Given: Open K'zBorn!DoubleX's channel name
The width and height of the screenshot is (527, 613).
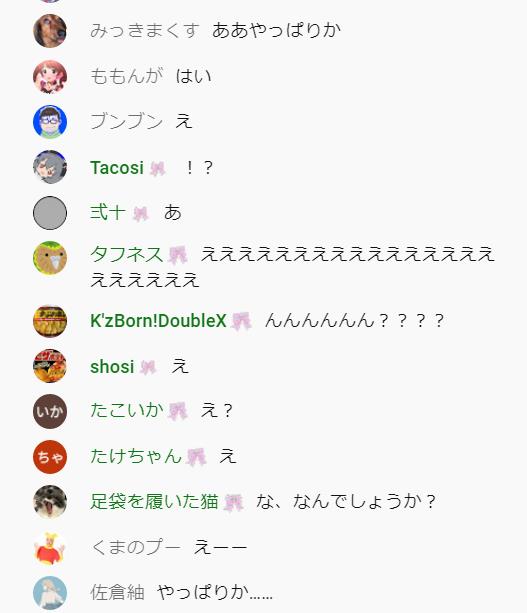Looking at the screenshot, I should [x=158, y=321].
